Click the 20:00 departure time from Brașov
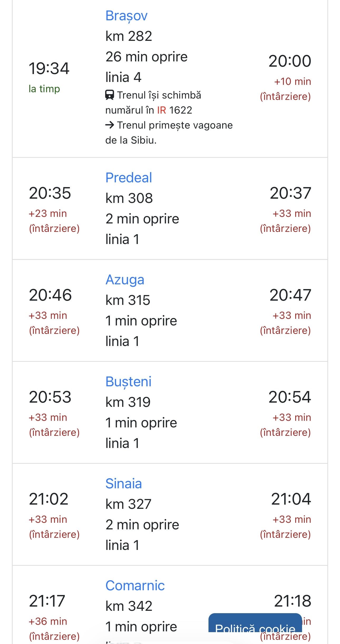Screen dimensions: 340x644 290,61
